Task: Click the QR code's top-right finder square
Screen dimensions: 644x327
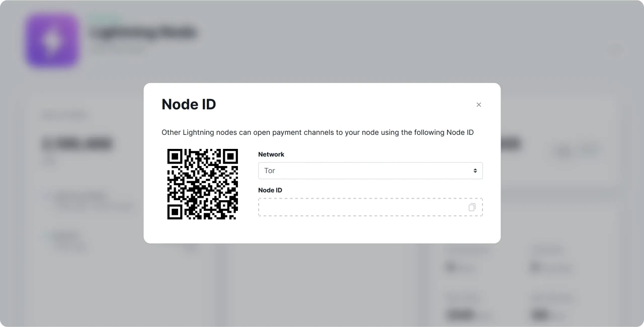Action: [x=230, y=156]
